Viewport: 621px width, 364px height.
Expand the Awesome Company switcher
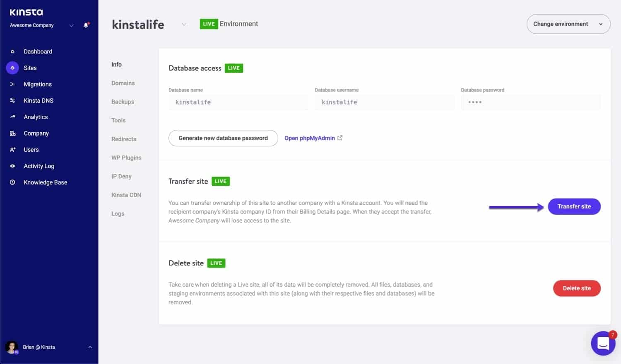click(71, 26)
